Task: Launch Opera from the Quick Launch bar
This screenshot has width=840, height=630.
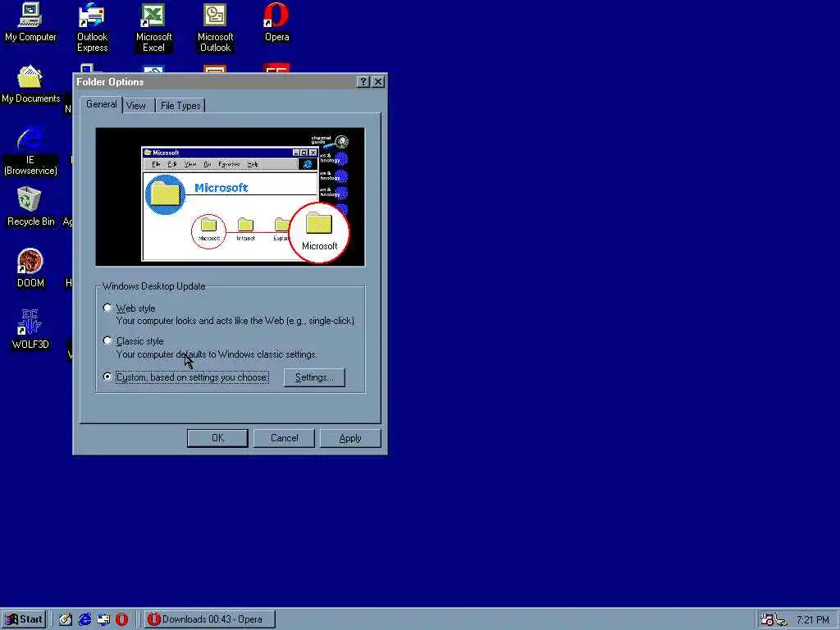Action: pos(122,619)
